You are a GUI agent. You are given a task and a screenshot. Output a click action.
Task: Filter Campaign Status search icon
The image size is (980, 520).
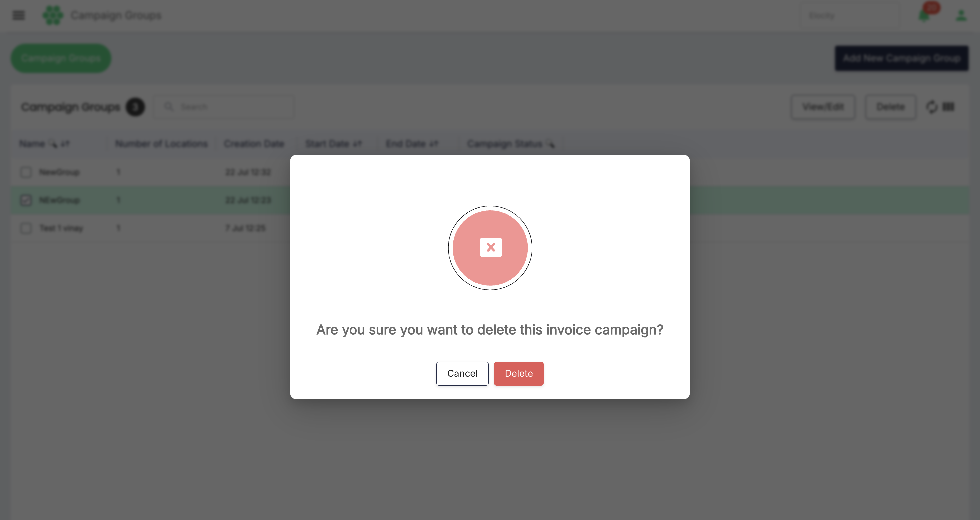551,144
